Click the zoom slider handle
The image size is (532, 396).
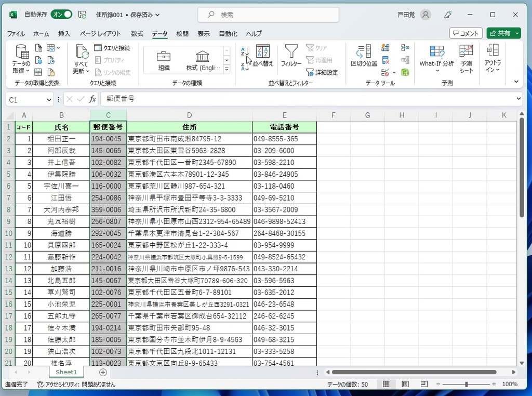point(467,384)
